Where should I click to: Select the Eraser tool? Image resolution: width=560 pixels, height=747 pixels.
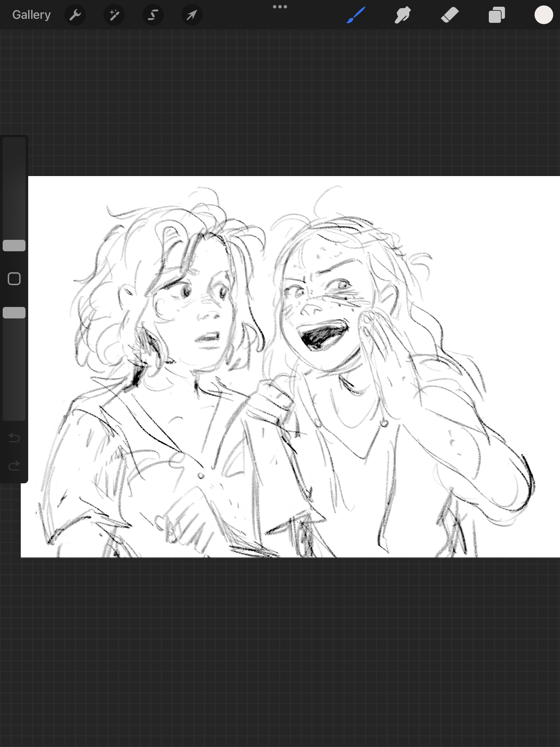tap(450, 15)
